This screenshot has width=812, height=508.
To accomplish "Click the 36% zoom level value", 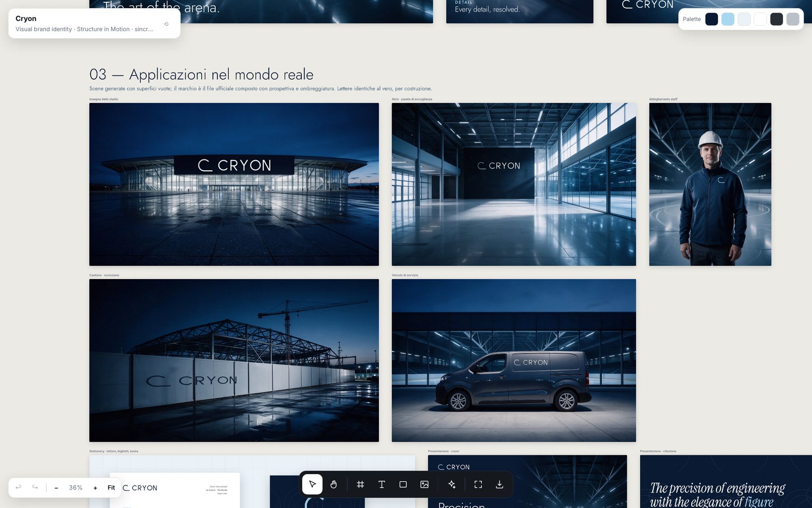I will point(75,488).
